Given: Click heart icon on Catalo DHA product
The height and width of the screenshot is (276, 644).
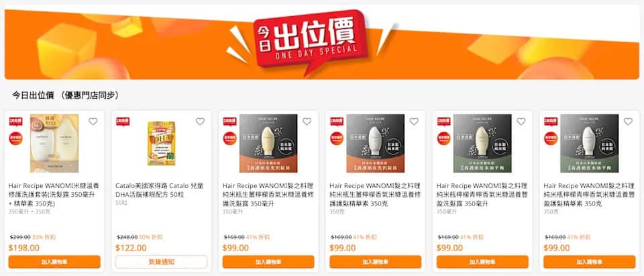Looking at the screenshot, I should (x=200, y=122).
